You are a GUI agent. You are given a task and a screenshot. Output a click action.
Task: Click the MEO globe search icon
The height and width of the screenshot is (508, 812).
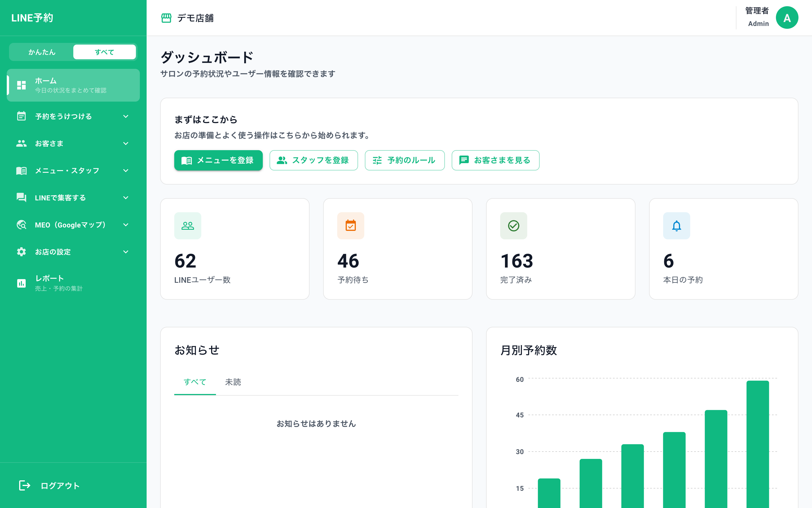pyautogui.click(x=21, y=225)
